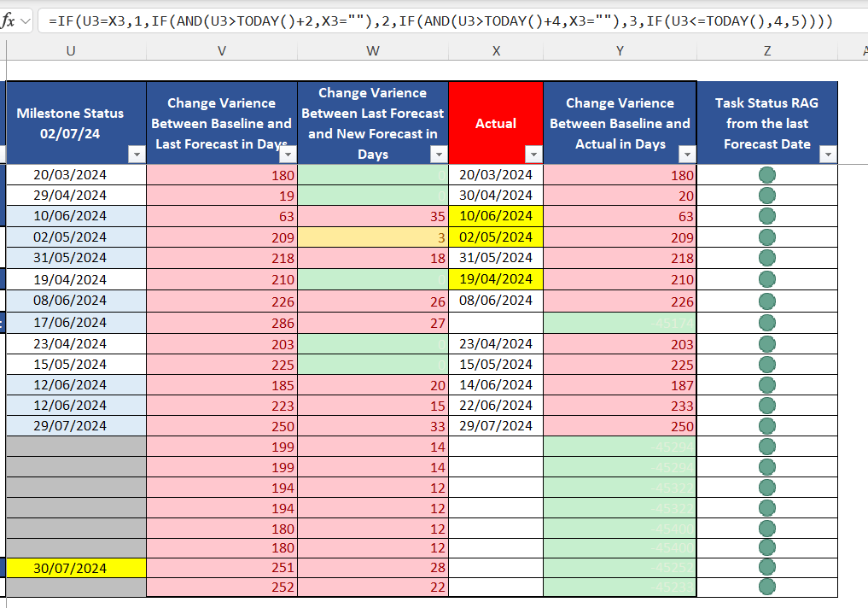Select Actual cell 22/06/2024

click(496, 406)
